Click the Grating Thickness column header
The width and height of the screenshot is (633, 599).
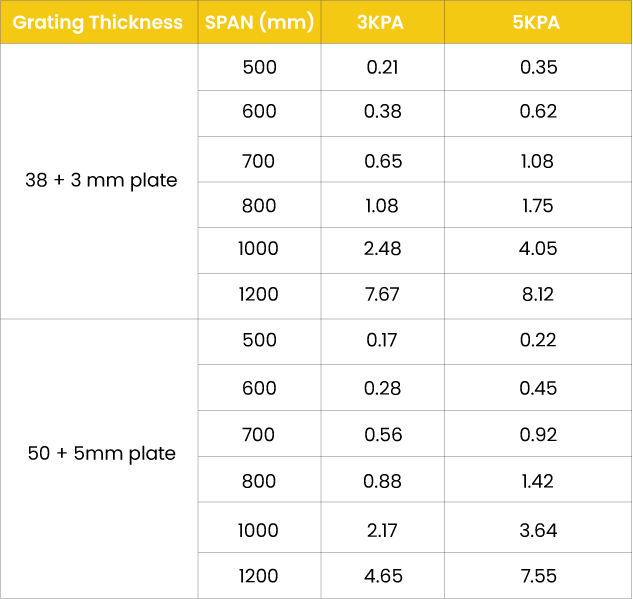tap(98, 22)
